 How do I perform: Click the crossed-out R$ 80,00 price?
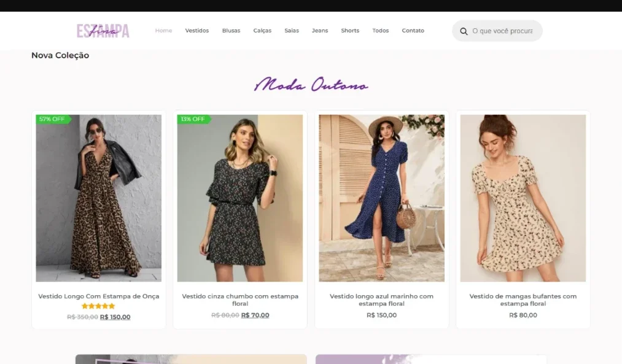pyautogui.click(x=225, y=316)
